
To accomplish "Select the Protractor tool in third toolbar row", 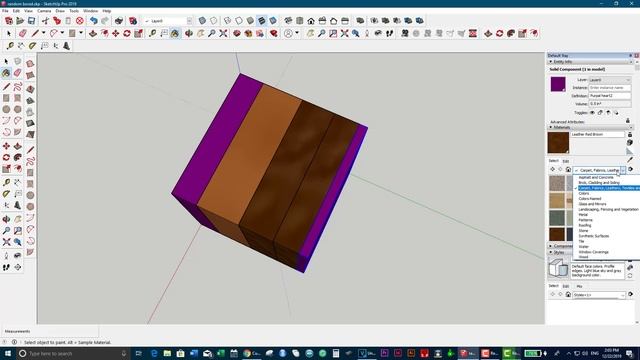I will coord(33,46).
